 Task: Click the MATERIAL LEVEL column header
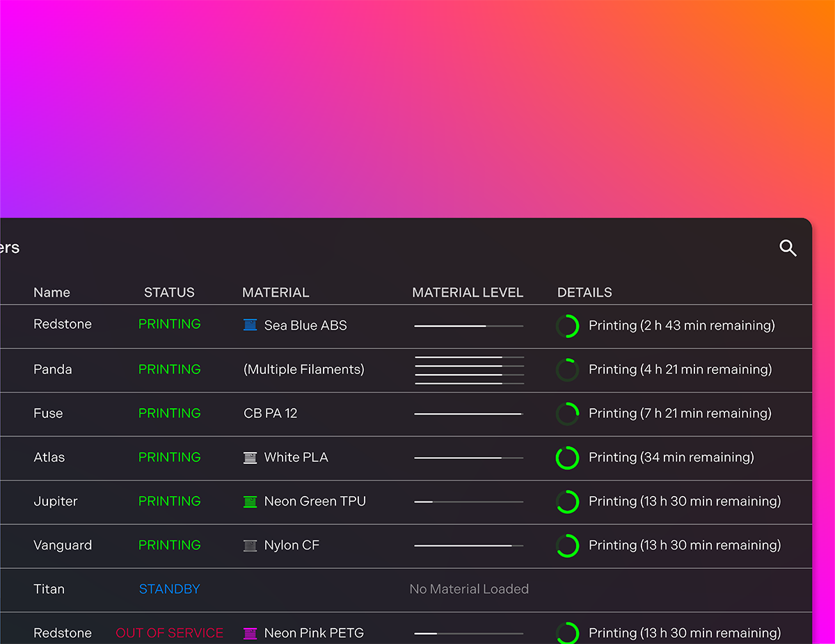coord(468,293)
